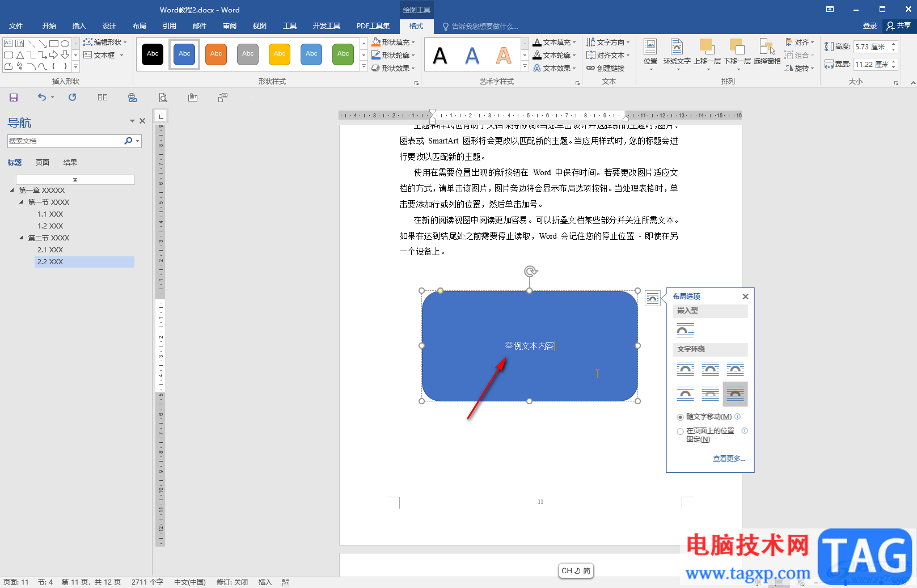917x588 pixels.
Task: Choose the blue A WordArt style
Action: click(x=472, y=56)
